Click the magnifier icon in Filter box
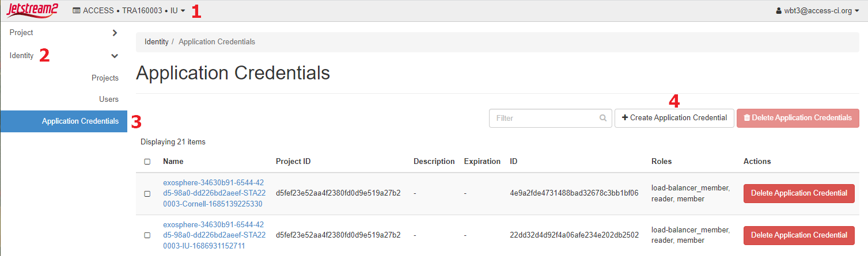868x256 pixels. [x=603, y=118]
